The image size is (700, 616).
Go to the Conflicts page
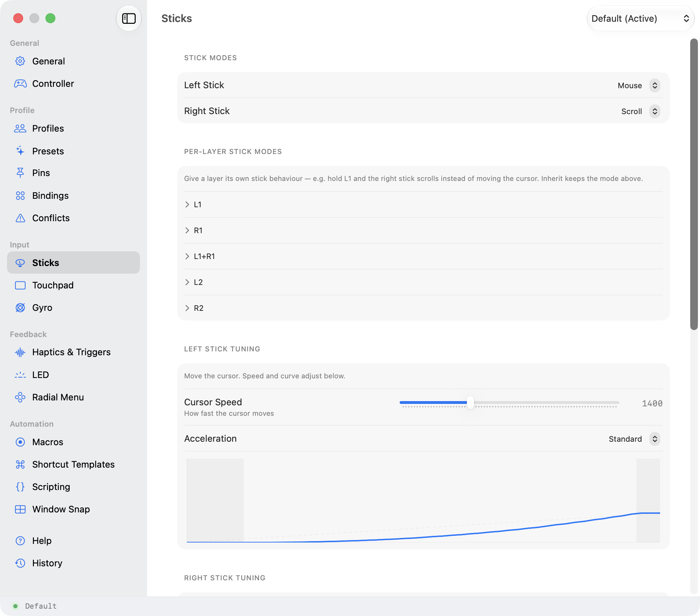(x=73, y=218)
